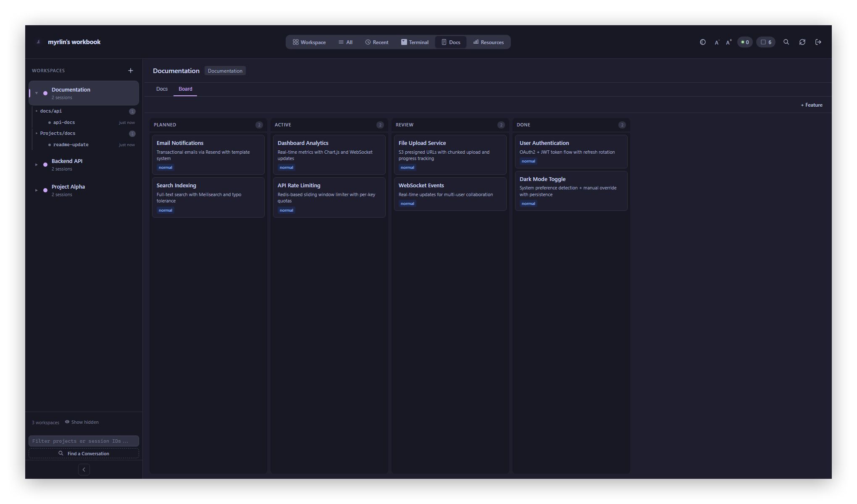Click the Documentation tag next to title

(225, 71)
